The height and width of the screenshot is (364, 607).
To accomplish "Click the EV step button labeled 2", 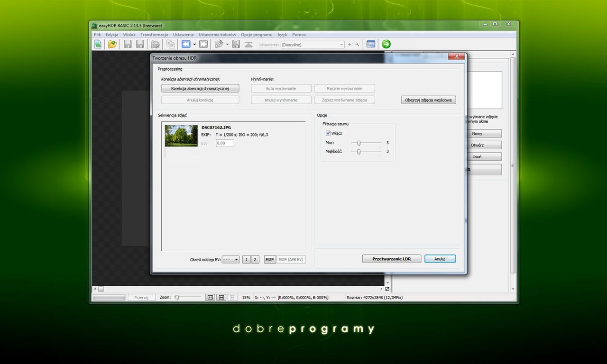I will tap(255, 260).
